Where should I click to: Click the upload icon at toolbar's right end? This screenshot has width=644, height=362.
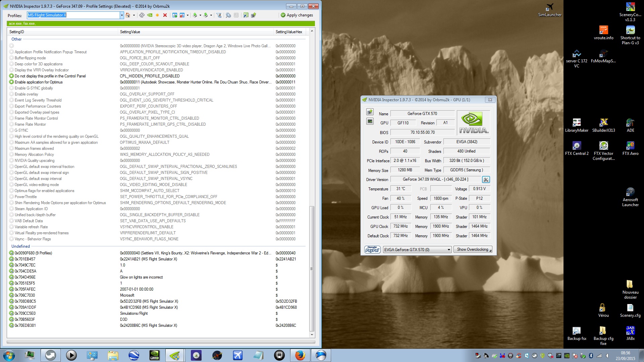click(x=254, y=15)
